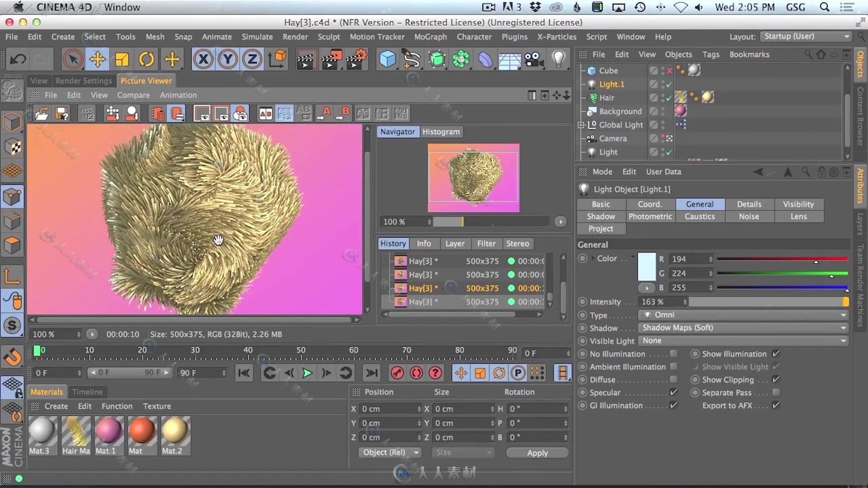Enable Ambient Illumination checkbox
Screen dimensions: 868x488
[x=674, y=366]
